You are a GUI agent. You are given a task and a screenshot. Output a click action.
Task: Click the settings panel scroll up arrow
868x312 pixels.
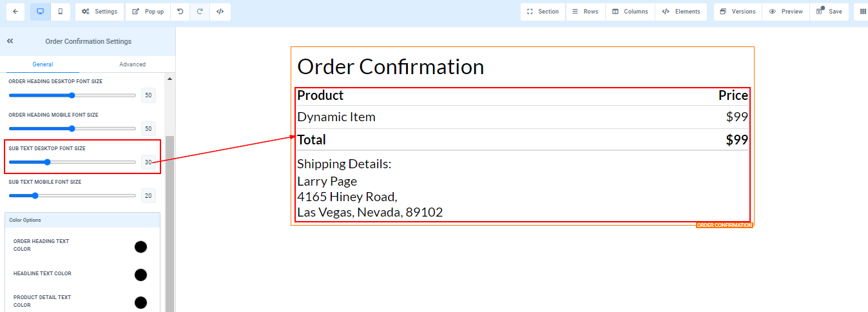[x=170, y=79]
